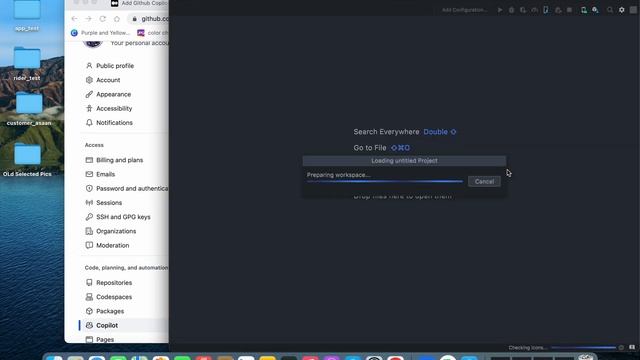Click the Checking icons status progress bar

pos(583,347)
